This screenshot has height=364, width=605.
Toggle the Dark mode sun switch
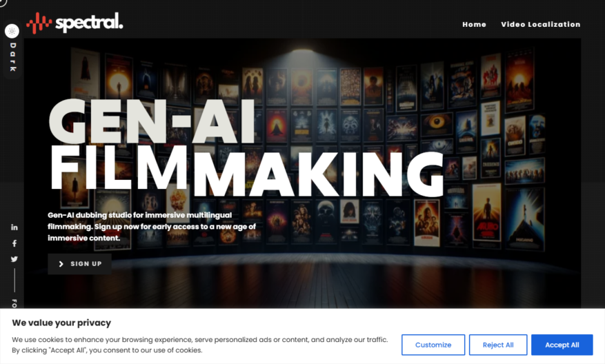click(12, 31)
